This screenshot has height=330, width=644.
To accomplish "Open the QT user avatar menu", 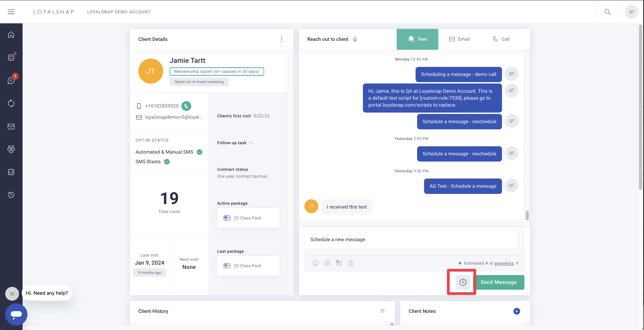I will (x=631, y=12).
